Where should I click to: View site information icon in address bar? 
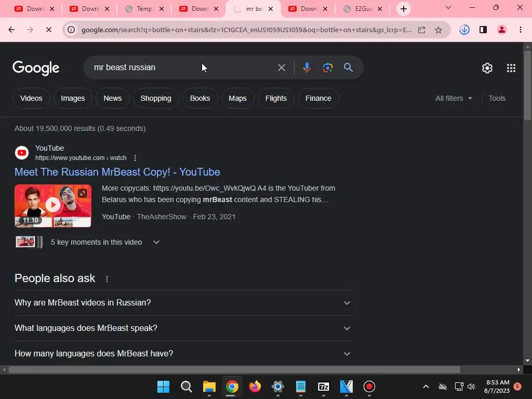tap(71, 30)
